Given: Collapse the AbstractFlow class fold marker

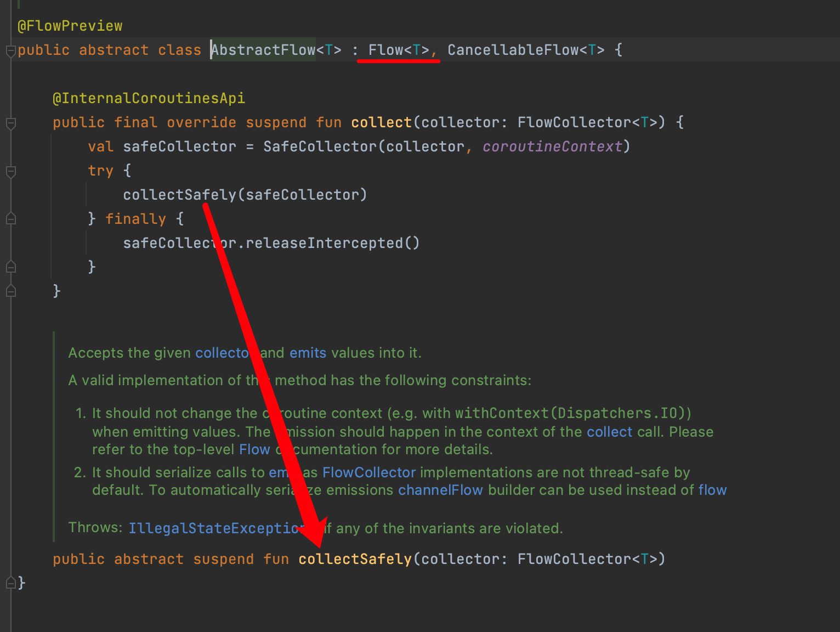Looking at the screenshot, I should tap(10, 51).
